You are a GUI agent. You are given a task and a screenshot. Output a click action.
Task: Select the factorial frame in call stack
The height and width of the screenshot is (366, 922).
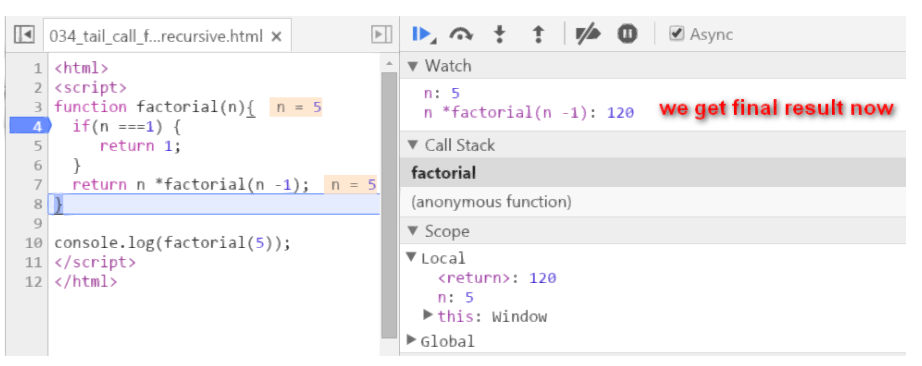pos(653,173)
